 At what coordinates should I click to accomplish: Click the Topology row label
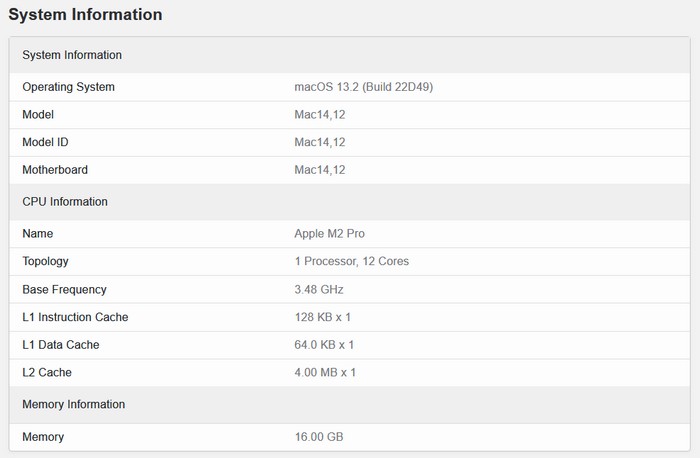click(45, 261)
